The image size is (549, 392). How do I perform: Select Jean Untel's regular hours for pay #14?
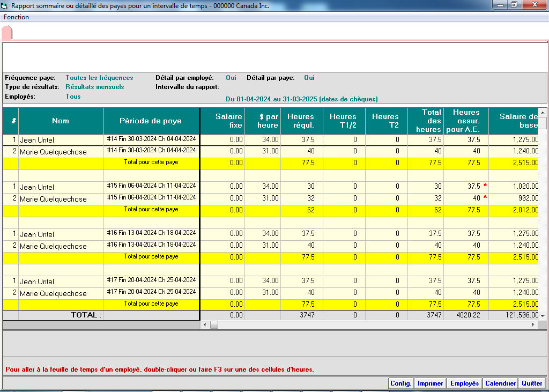coord(301,139)
